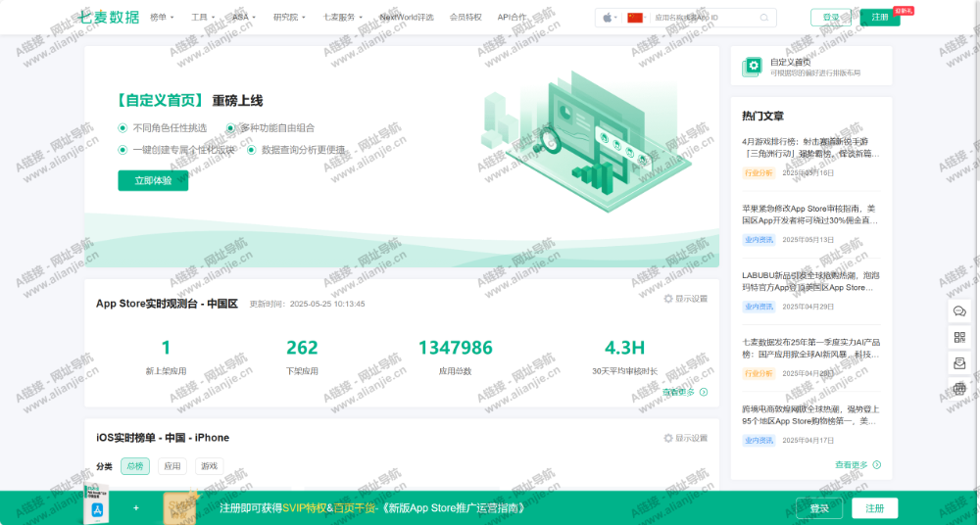Open 显示设置 for iOS实时榜单

tap(686, 438)
